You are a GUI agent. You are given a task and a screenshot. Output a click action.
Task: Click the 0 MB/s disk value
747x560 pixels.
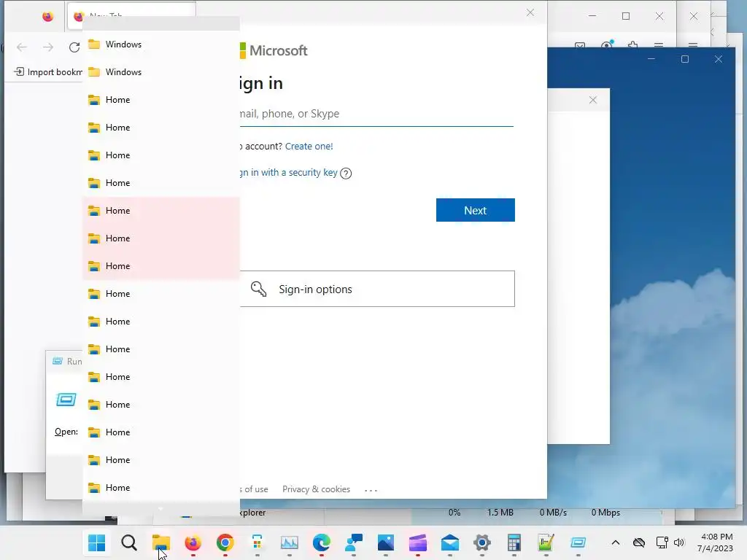pos(553,513)
